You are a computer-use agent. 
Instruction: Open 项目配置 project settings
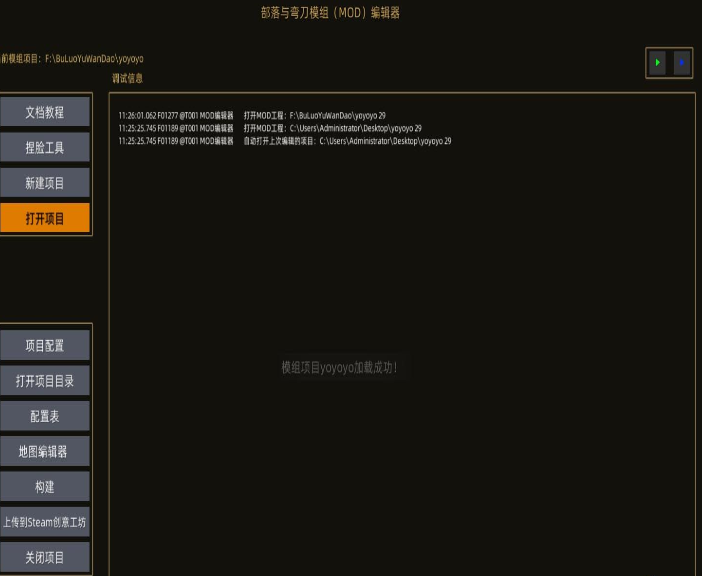(44, 345)
